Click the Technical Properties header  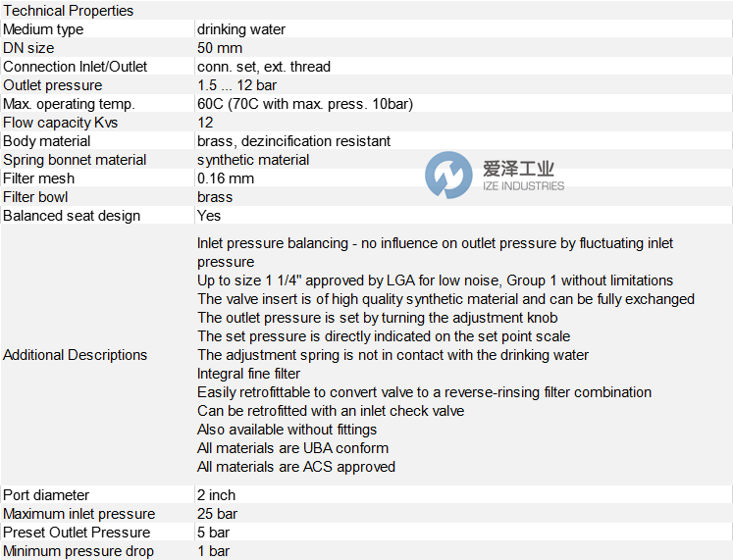point(69,11)
